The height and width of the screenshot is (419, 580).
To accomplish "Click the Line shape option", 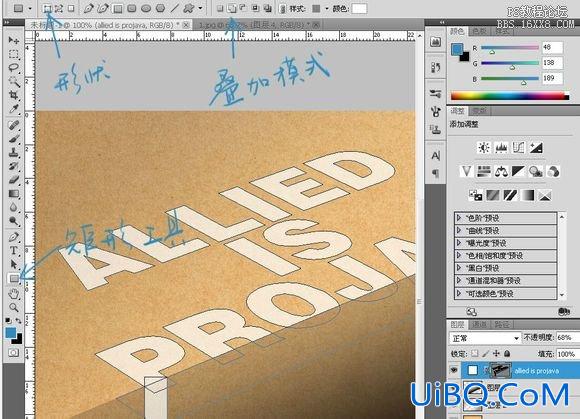I will 175,8.
